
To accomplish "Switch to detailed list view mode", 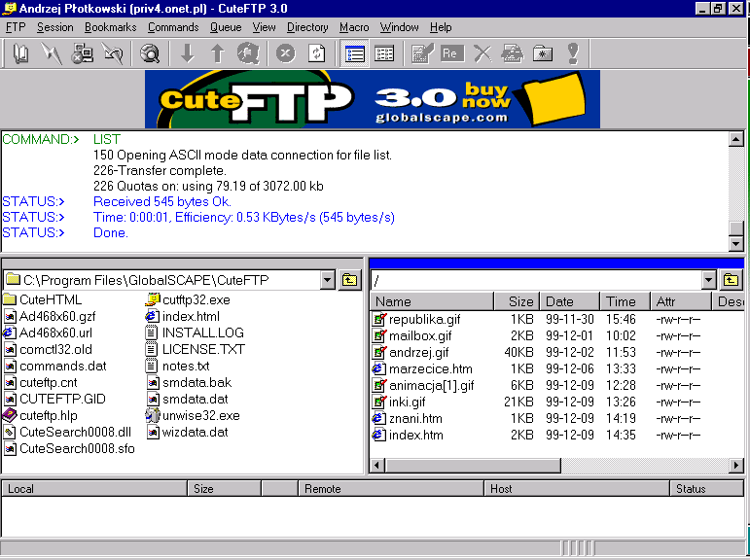I will 355,54.
